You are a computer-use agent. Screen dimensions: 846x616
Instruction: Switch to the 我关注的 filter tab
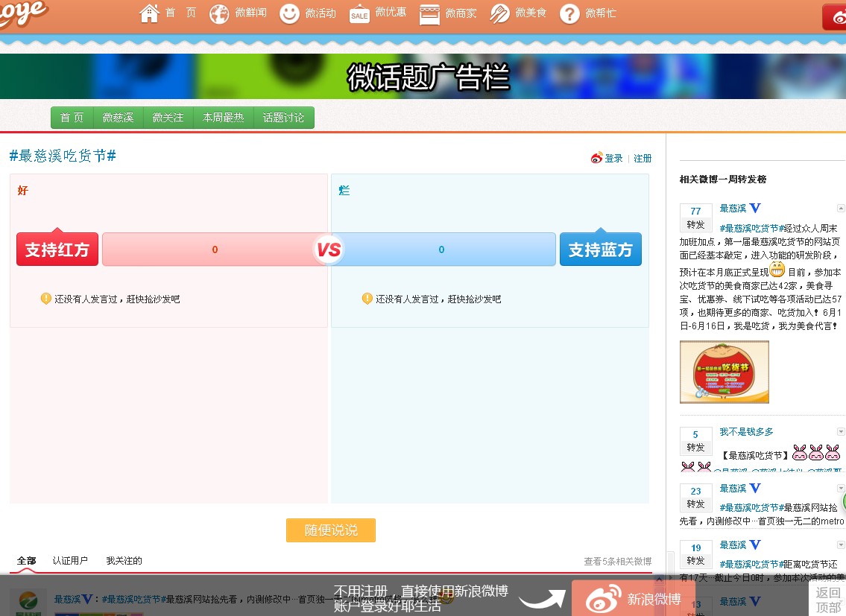124,561
